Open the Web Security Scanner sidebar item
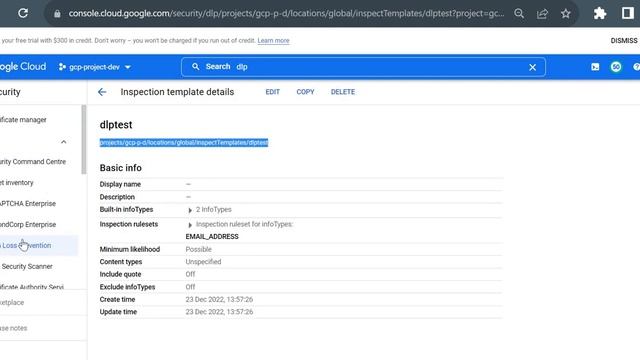640x360 pixels. click(x=27, y=267)
